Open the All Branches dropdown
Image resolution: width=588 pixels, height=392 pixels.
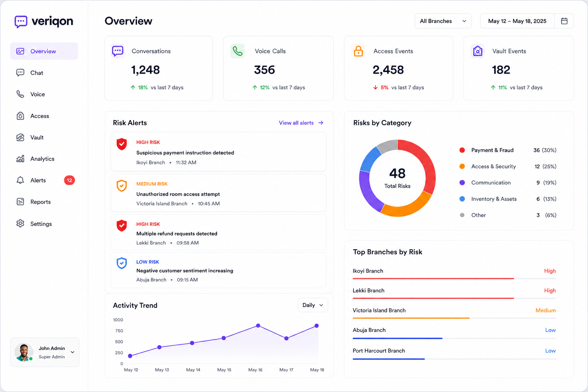coord(443,21)
